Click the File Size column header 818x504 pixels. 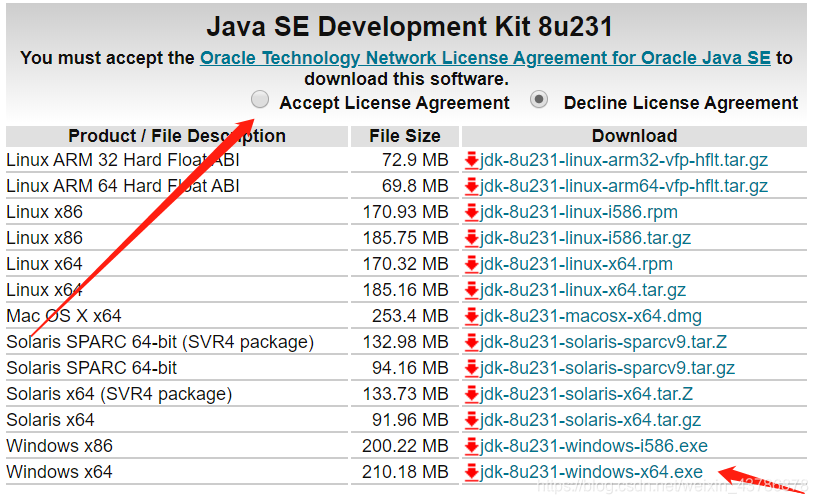point(405,136)
